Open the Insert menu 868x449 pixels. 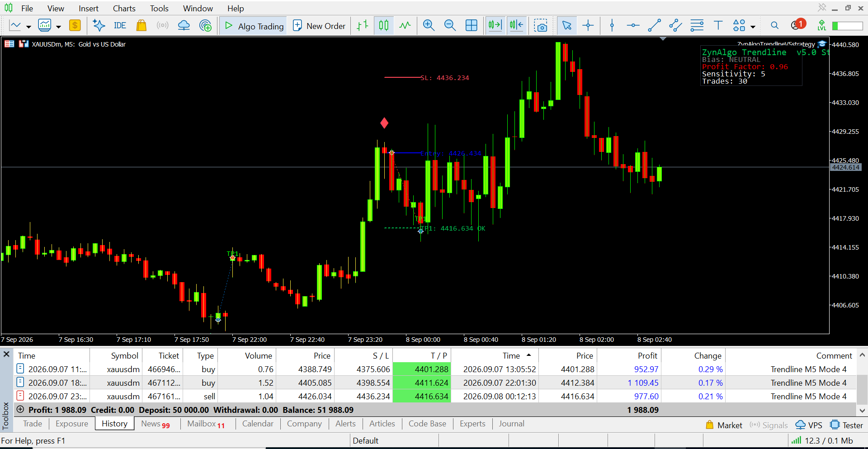point(88,8)
